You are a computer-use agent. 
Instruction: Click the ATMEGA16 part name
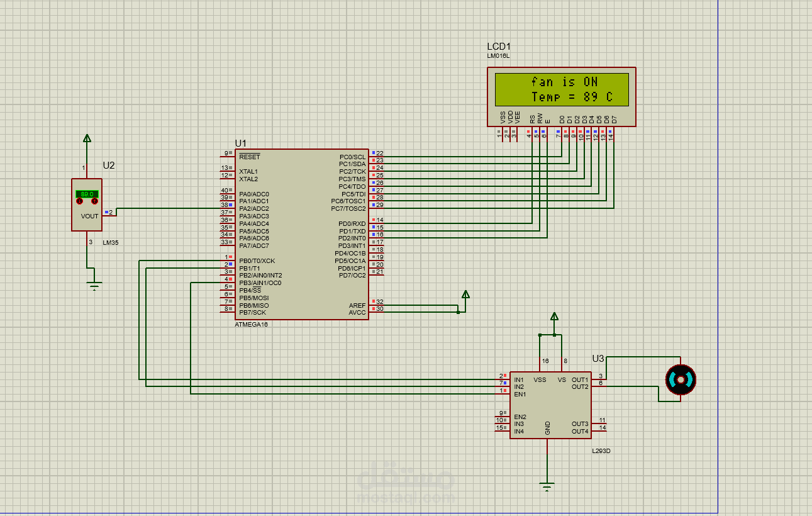pyautogui.click(x=251, y=325)
